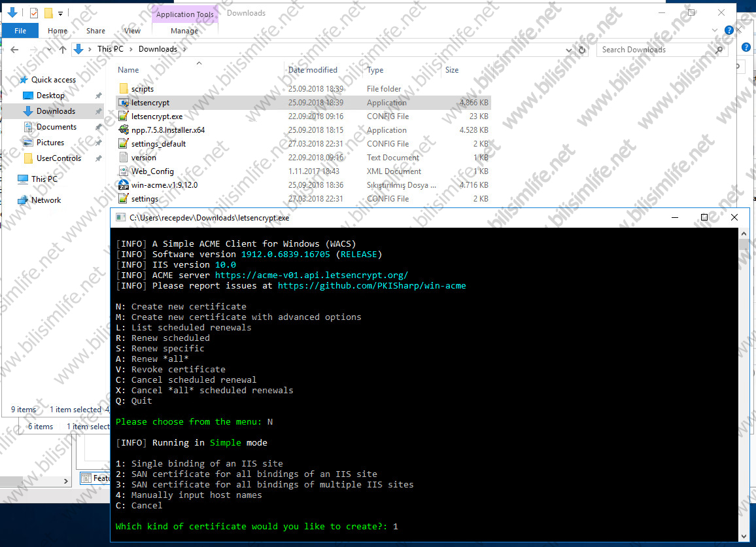The width and height of the screenshot is (756, 547).
Task: Click the Documents icon in the navigation pane
Action: coord(28,127)
